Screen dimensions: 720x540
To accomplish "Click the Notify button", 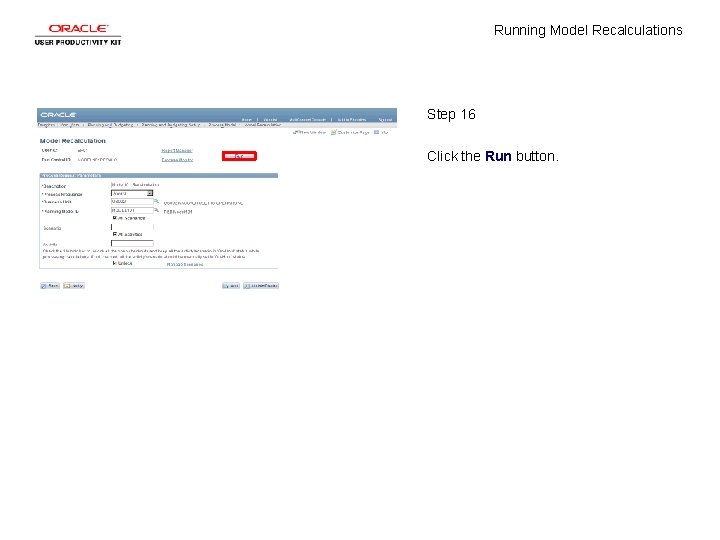I will click(x=74, y=286).
